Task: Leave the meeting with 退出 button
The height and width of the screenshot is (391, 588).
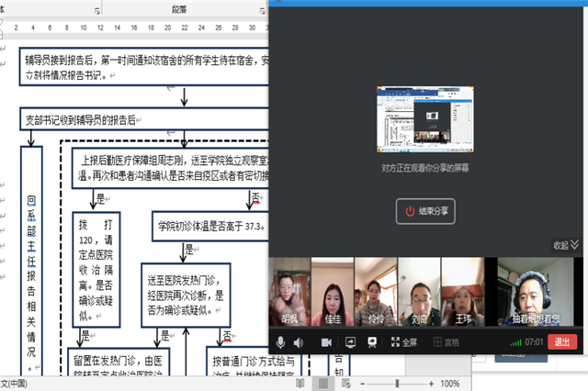Action: [562, 342]
